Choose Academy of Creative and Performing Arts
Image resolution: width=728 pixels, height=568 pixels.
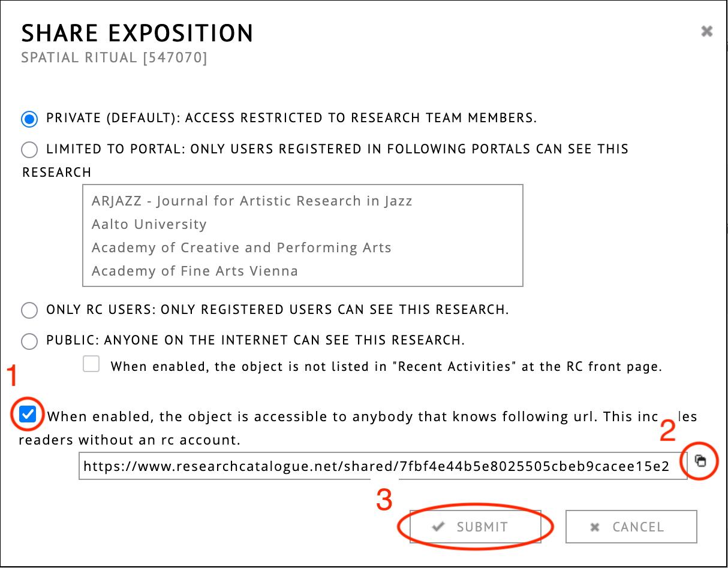point(241,247)
